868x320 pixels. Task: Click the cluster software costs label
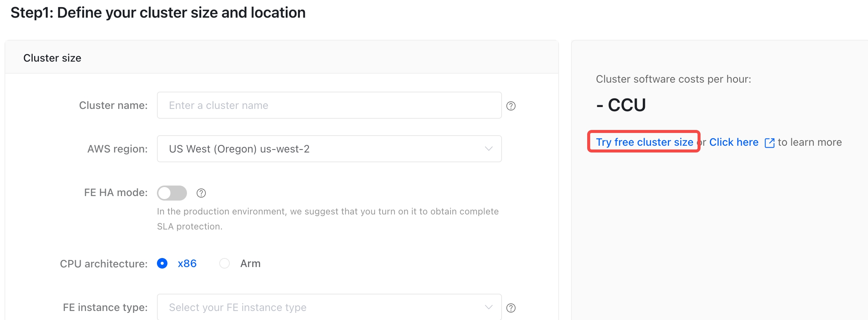pos(673,79)
